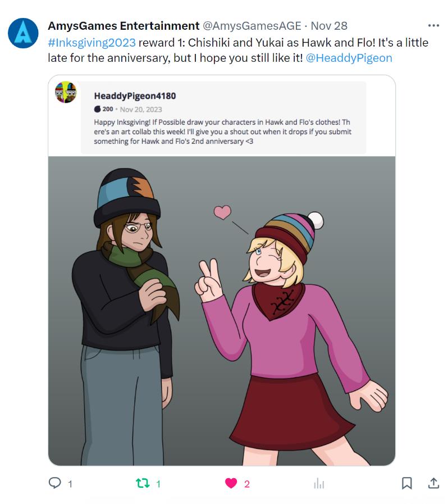The width and height of the screenshot is (448, 504).
Task: Open the @AmysGamesAGE handle
Action: point(252,26)
